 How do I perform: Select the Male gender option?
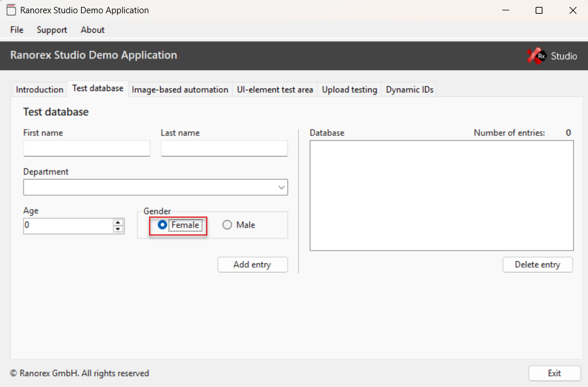(227, 225)
